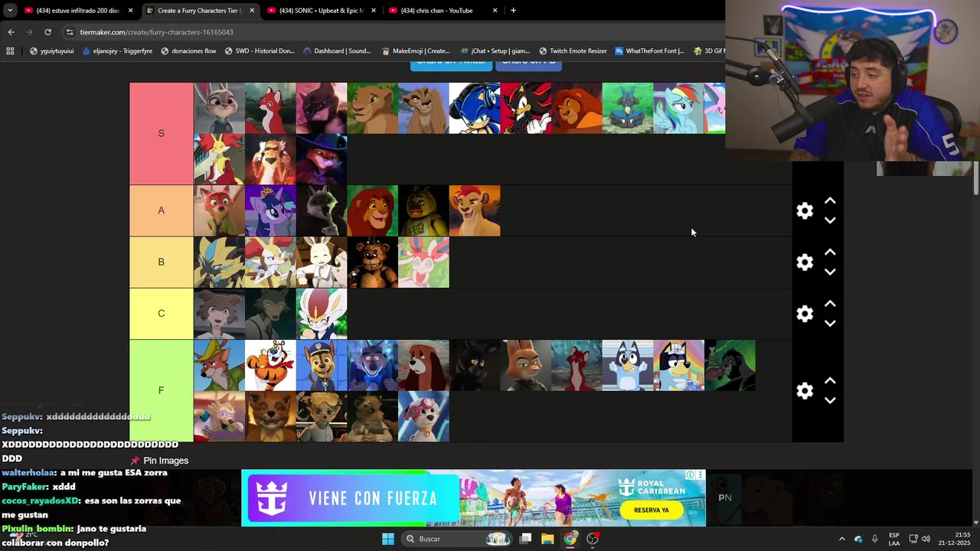Select Sylveon image in B tier
Viewport: 980px width, 551px height.
tap(423, 262)
